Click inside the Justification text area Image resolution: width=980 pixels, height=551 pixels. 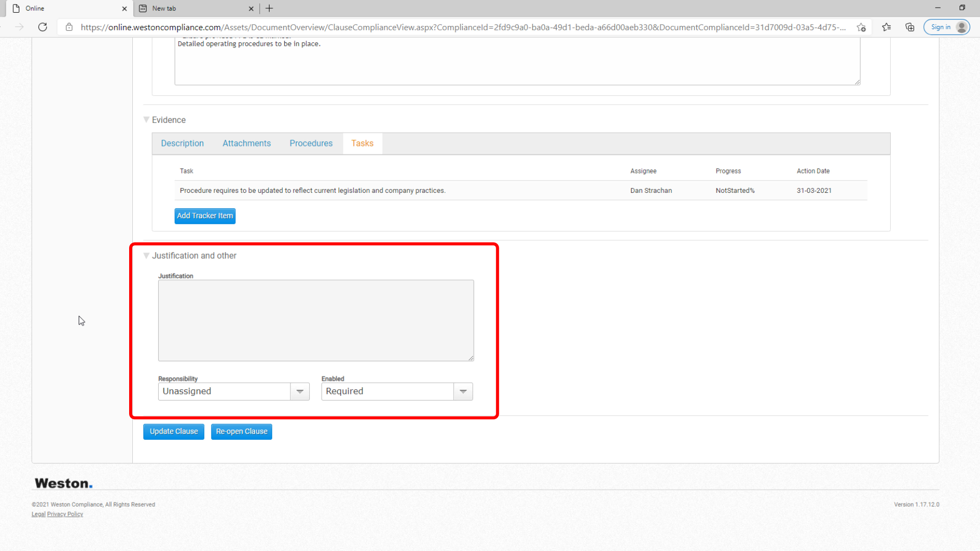(x=316, y=320)
